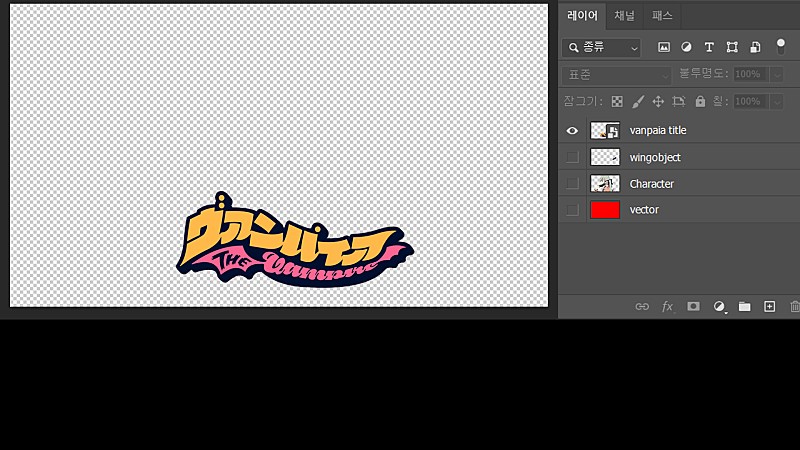Switch to the 레이어 tab
Viewport: 800px width, 450px height.
(582, 16)
